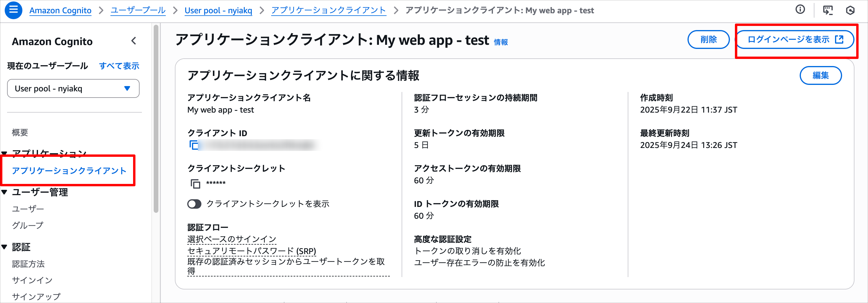This screenshot has height=303, width=868.
Task: Go to アプリケーションクライアント breadcrumb link
Action: click(329, 10)
